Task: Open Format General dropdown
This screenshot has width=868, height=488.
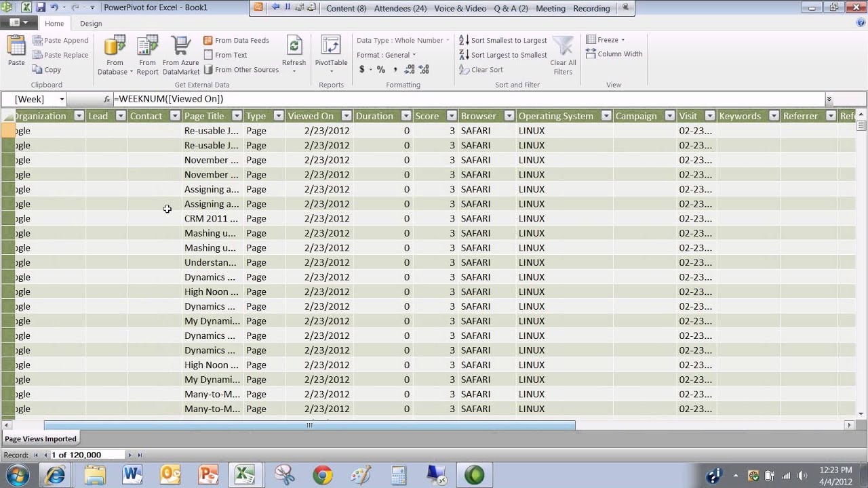Action: point(386,55)
